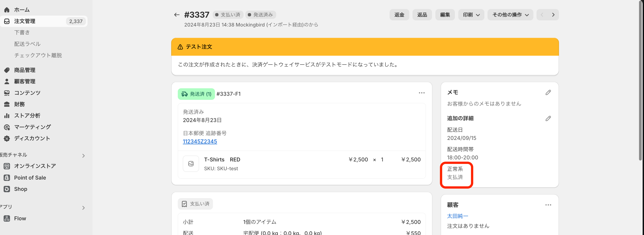Edit 追加の詳細 with the pencil icon
644x235 pixels.
click(x=548, y=118)
